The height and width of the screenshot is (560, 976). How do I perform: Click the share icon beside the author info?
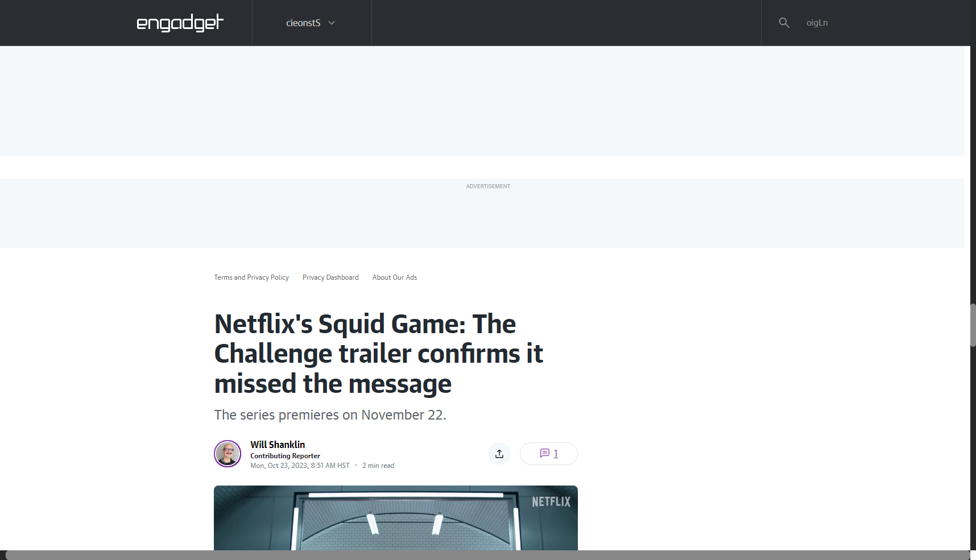point(499,454)
